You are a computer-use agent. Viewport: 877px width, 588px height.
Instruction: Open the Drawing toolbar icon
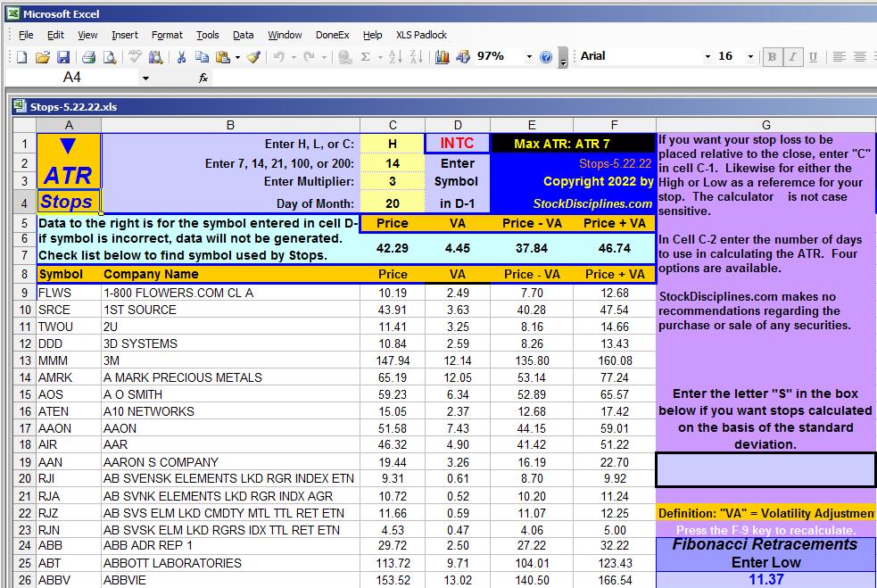click(463, 56)
